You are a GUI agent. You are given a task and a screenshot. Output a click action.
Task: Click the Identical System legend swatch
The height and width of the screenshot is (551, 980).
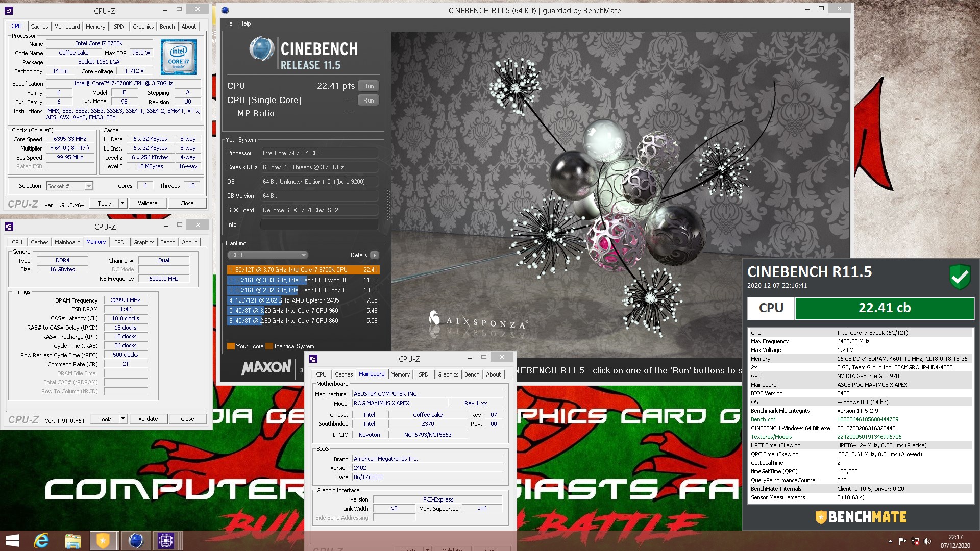[x=269, y=346]
